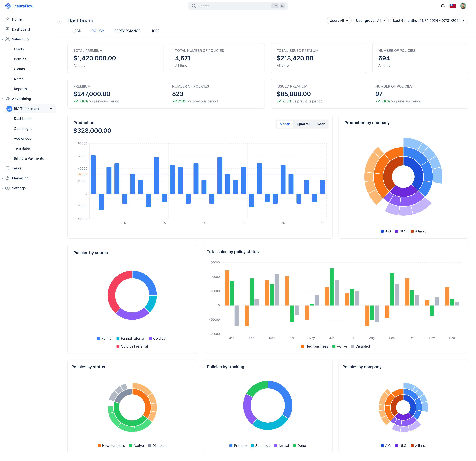Click the Marketing target icon
476x461 pixels.
(x=8, y=178)
